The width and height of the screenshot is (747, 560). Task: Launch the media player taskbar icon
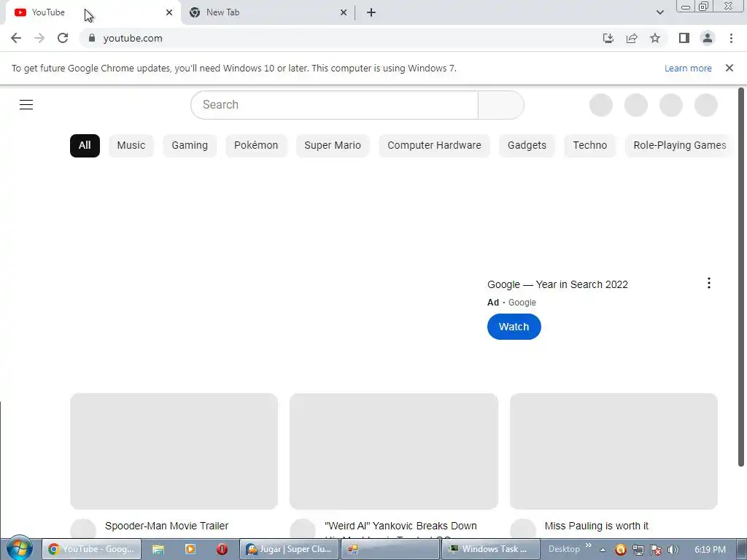[x=190, y=549]
